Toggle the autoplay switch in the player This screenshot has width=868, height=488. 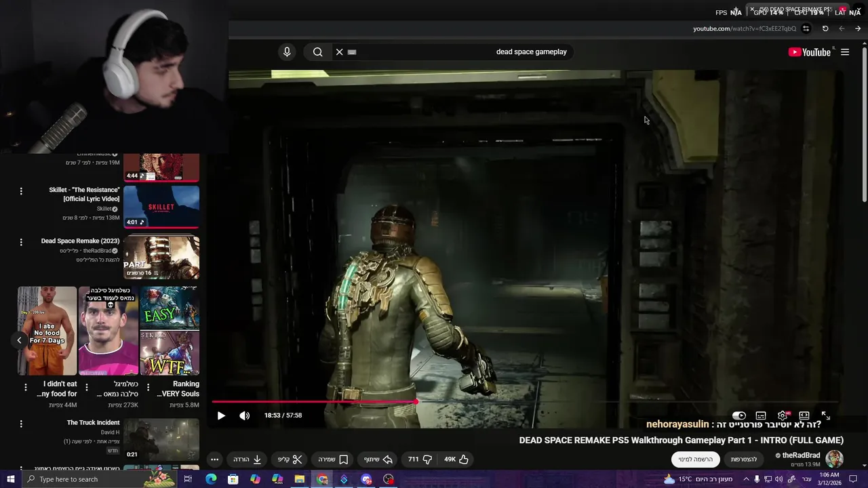[739, 415]
